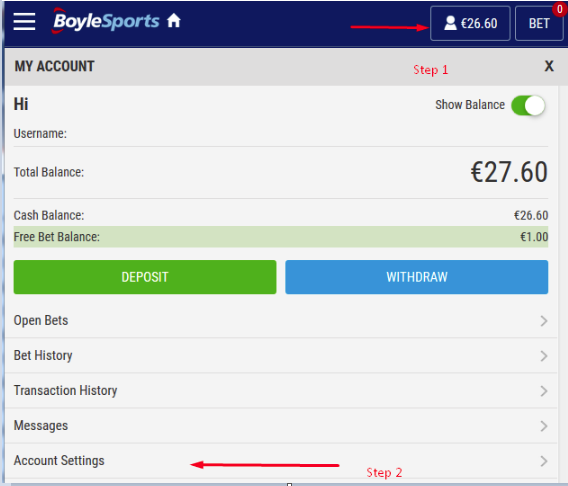This screenshot has height=486, width=568.
Task: Click the Total Balance: label
Action: pyautogui.click(x=49, y=172)
